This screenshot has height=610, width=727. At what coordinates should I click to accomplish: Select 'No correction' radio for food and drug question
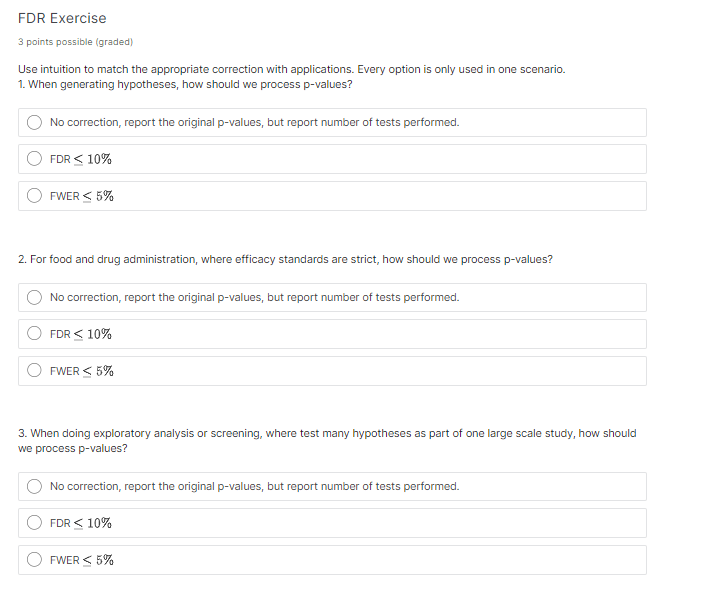pos(34,297)
